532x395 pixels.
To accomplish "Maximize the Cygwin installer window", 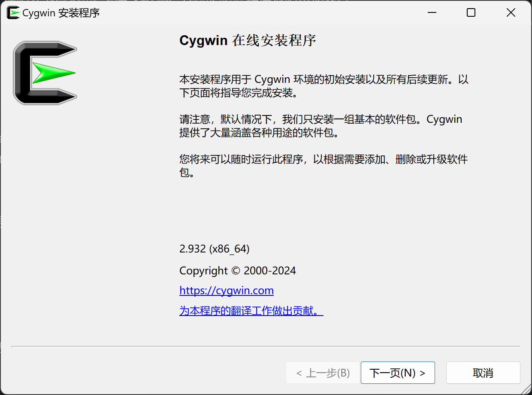I will [471, 13].
